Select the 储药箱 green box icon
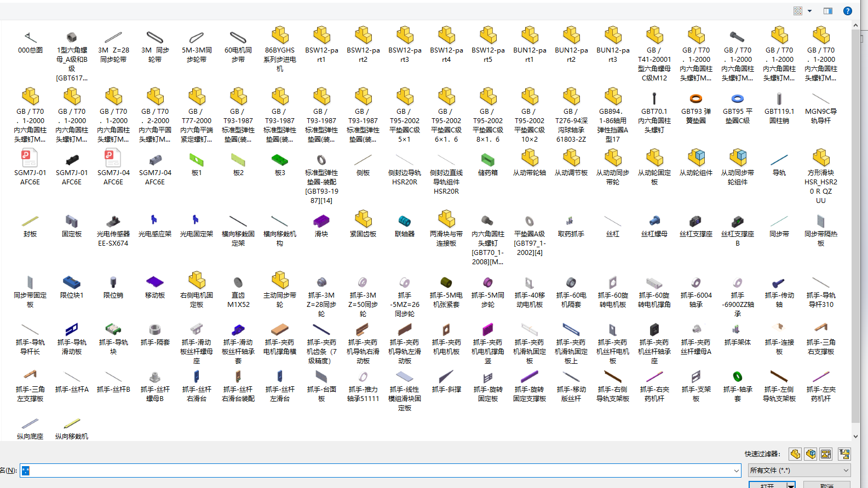 [x=488, y=160]
